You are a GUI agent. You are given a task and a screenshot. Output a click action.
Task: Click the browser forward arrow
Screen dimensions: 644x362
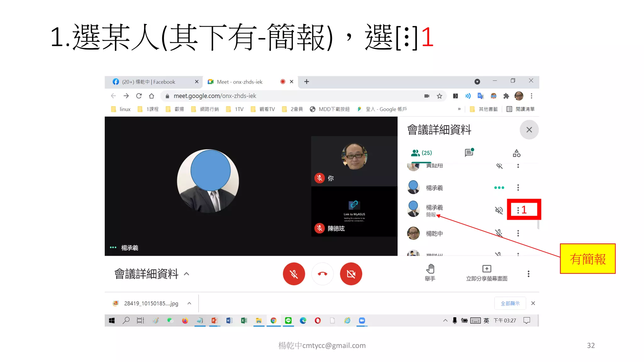coord(126,96)
